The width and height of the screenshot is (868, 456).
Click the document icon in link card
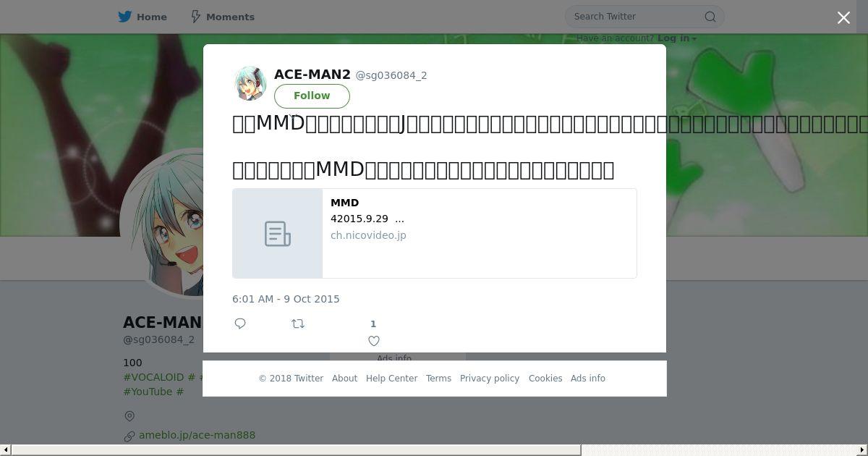click(278, 234)
